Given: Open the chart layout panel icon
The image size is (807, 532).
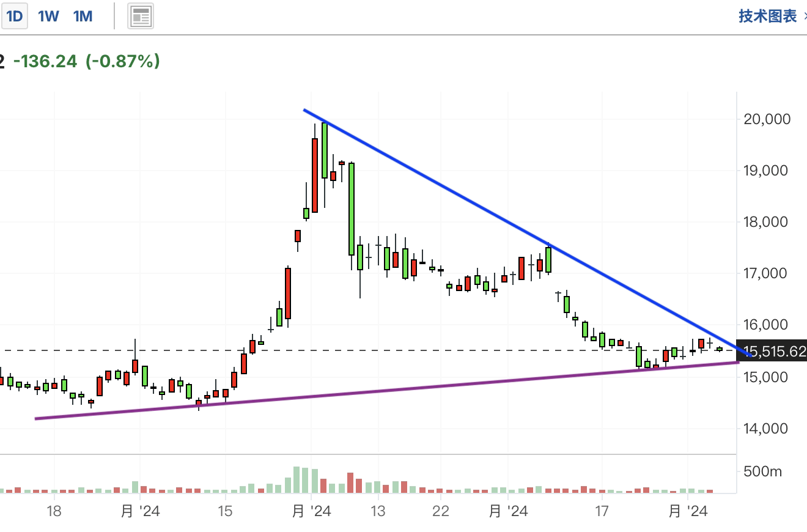Looking at the screenshot, I should click(141, 17).
